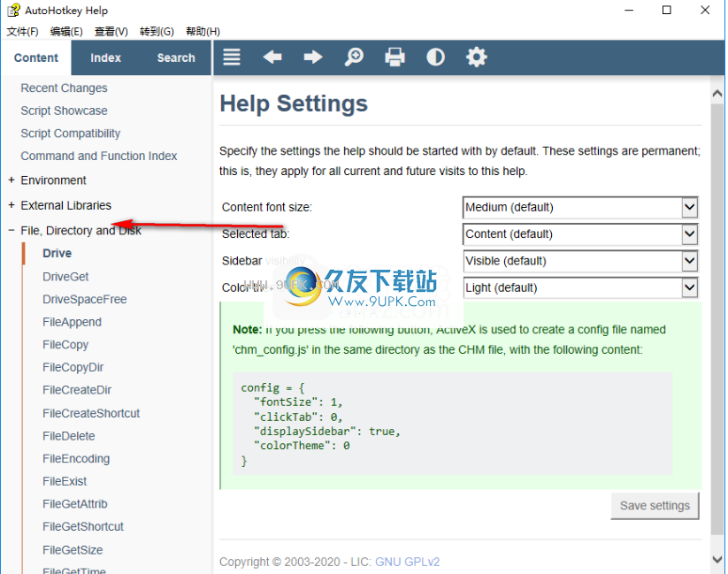Screen dimensions: 728x574
Task: Select the FileCopy topic
Action: click(x=65, y=345)
